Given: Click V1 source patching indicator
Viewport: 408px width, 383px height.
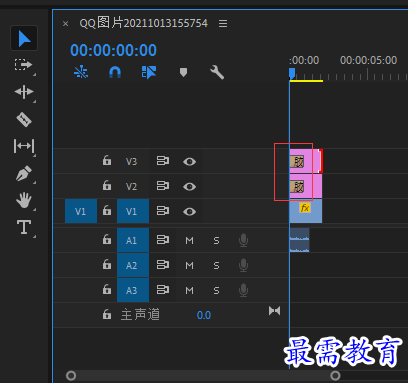Looking at the screenshot, I should coord(81,211).
